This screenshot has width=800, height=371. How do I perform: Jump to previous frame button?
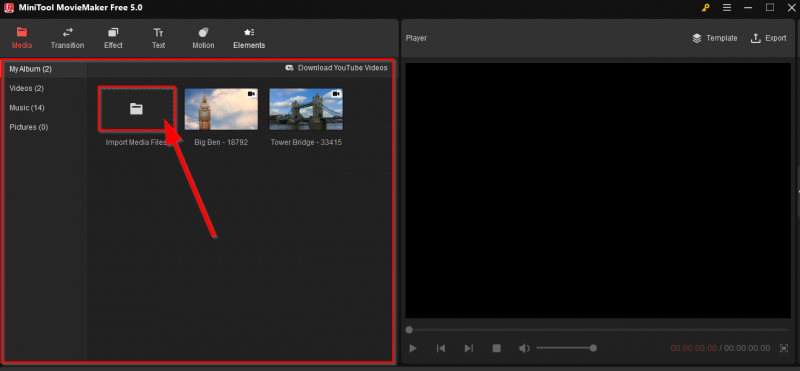pos(441,348)
